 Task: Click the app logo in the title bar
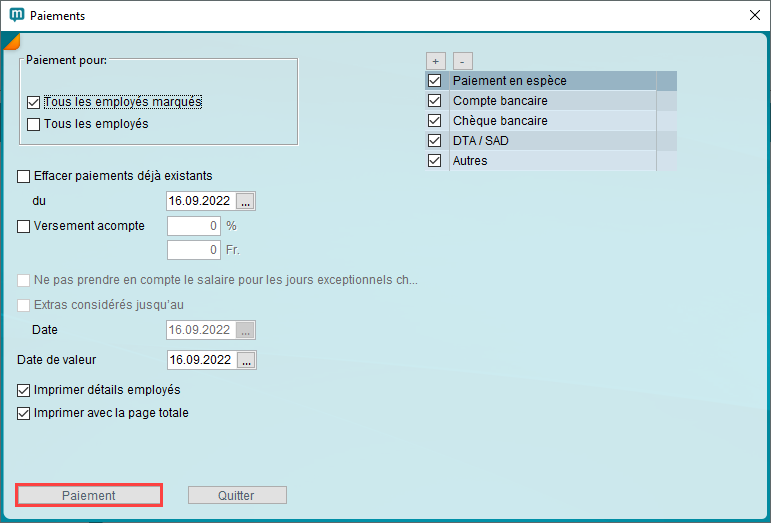coord(17,15)
